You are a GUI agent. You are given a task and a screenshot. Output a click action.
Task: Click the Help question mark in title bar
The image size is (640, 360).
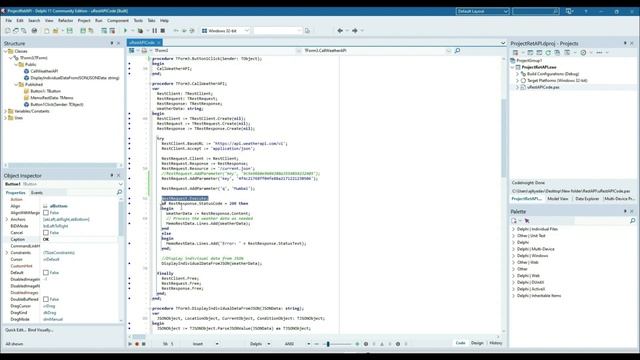click(586, 11)
